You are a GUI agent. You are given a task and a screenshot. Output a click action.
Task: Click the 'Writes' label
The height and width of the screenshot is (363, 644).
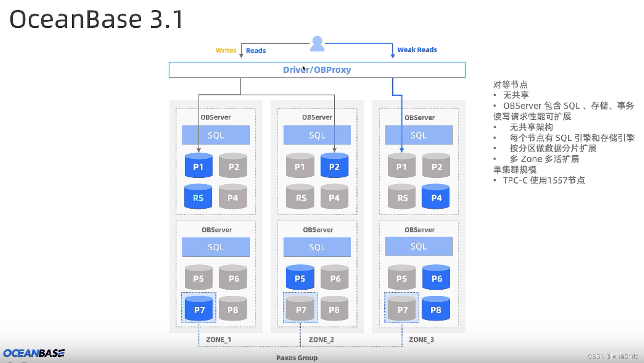(226, 50)
